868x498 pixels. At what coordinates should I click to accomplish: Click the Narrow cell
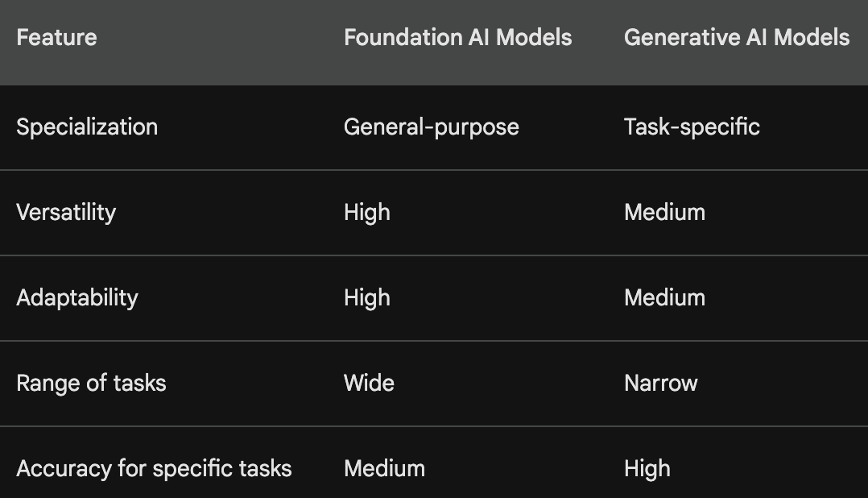pos(661,384)
